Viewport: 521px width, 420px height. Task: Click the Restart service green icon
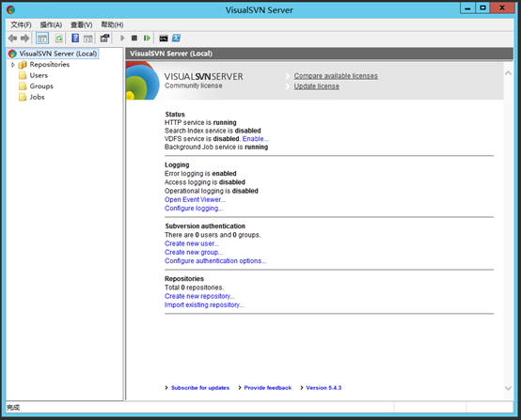point(147,39)
